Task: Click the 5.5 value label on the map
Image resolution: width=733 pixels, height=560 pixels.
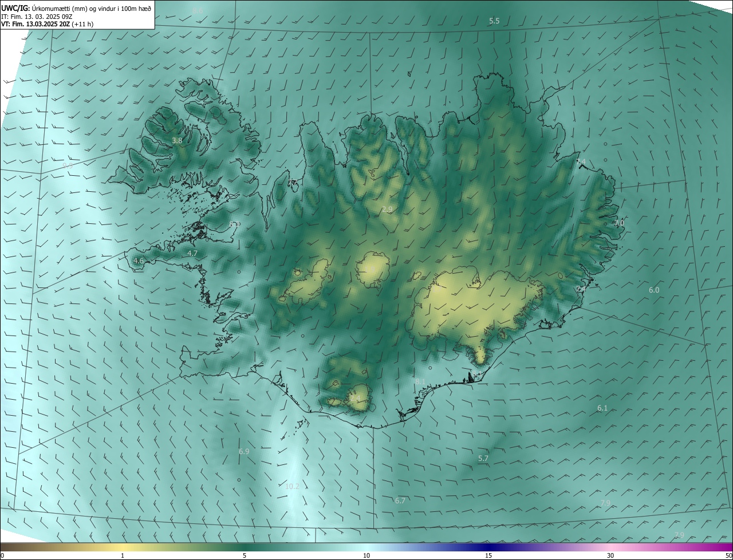Action: 494,21
